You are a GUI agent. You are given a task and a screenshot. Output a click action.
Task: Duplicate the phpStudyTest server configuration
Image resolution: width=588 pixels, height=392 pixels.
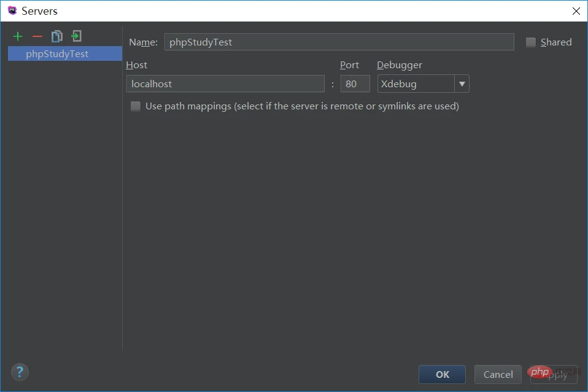(x=56, y=36)
